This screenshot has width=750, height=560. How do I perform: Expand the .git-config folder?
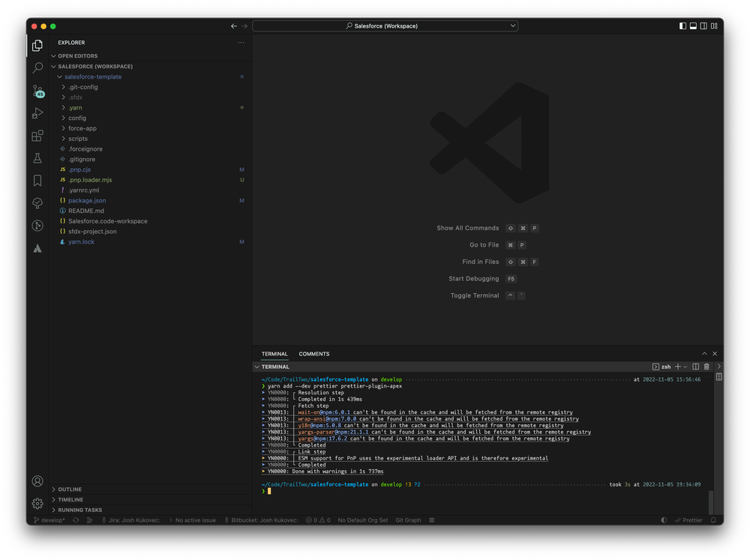click(x=151, y=87)
